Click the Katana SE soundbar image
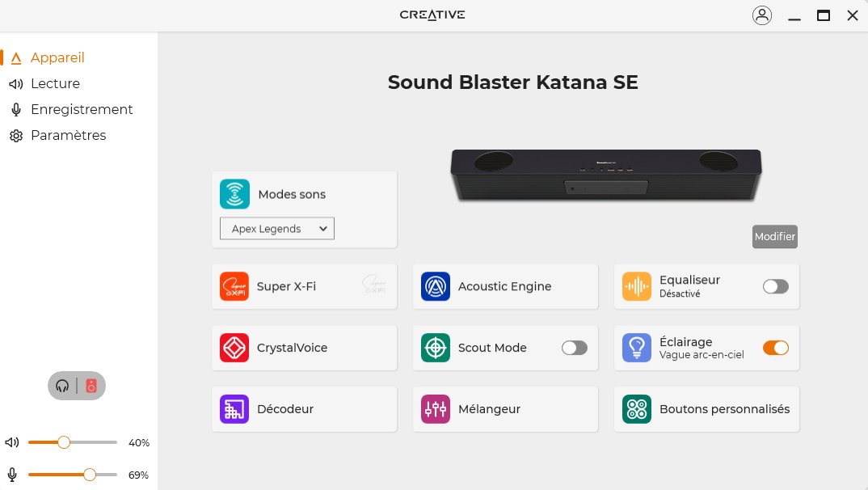This screenshot has height=490, width=868. (x=606, y=174)
